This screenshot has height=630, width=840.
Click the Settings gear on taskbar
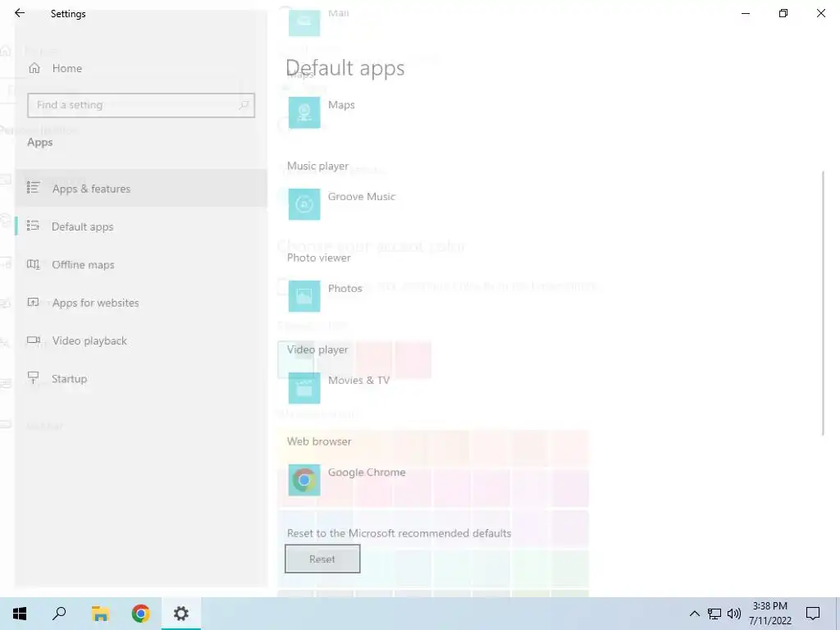(x=181, y=614)
